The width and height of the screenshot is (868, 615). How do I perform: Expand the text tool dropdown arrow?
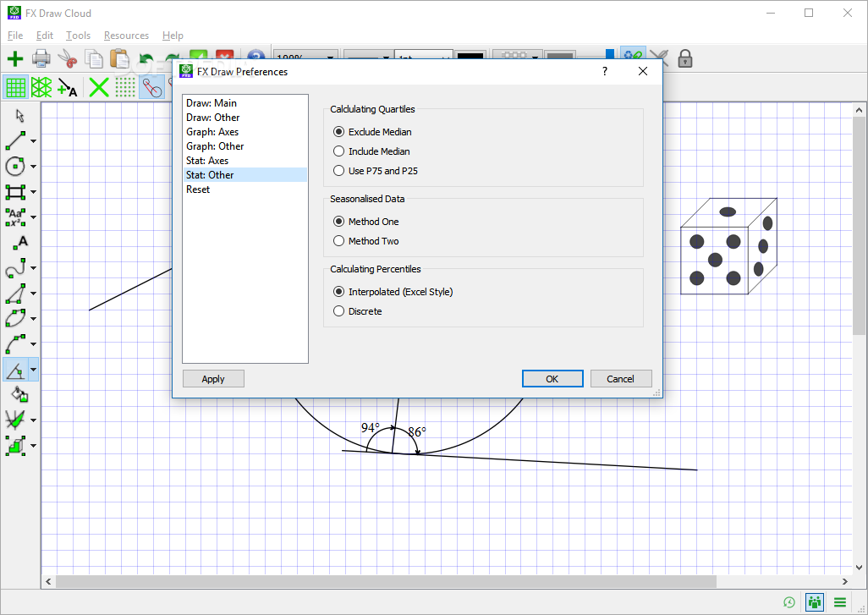point(33,217)
